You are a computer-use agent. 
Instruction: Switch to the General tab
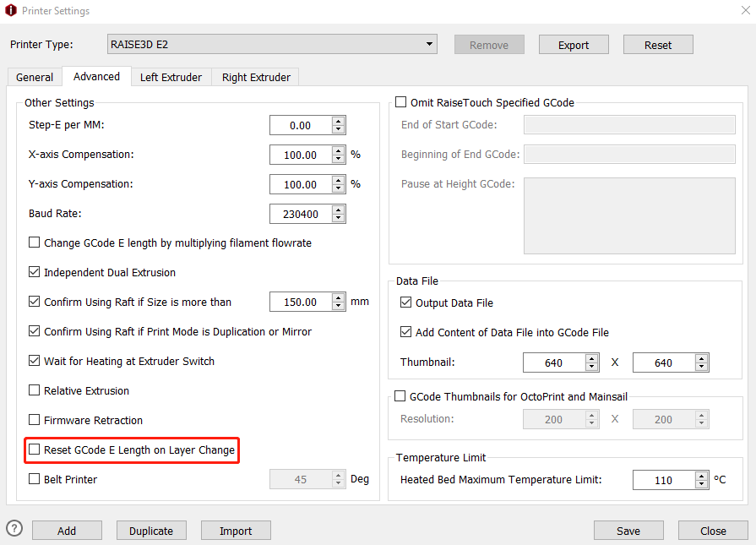pyautogui.click(x=35, y=77)
